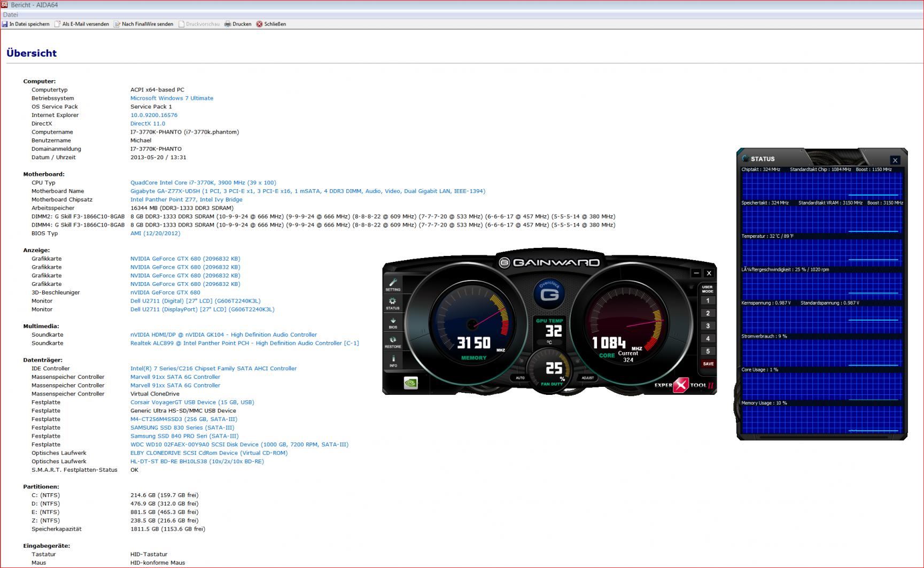The image size is (924, 568).
Task: Click the Stromverbrauch graph in Status panel
Action: 821,353
